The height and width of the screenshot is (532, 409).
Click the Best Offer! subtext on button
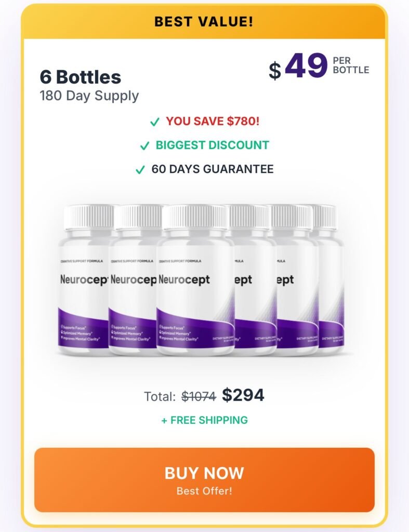(x=204, y=490)
